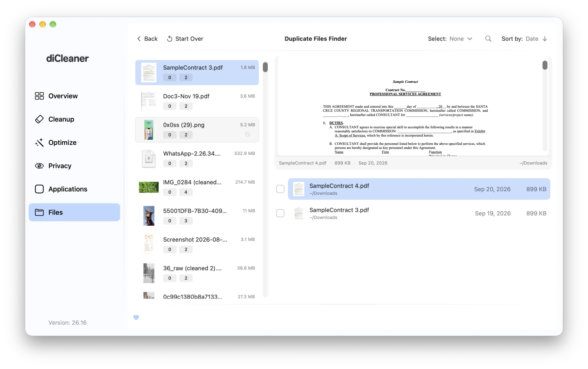This screenshot has height=369, width=588.
Task: Open the Applications section
Action: coord(74,189)
